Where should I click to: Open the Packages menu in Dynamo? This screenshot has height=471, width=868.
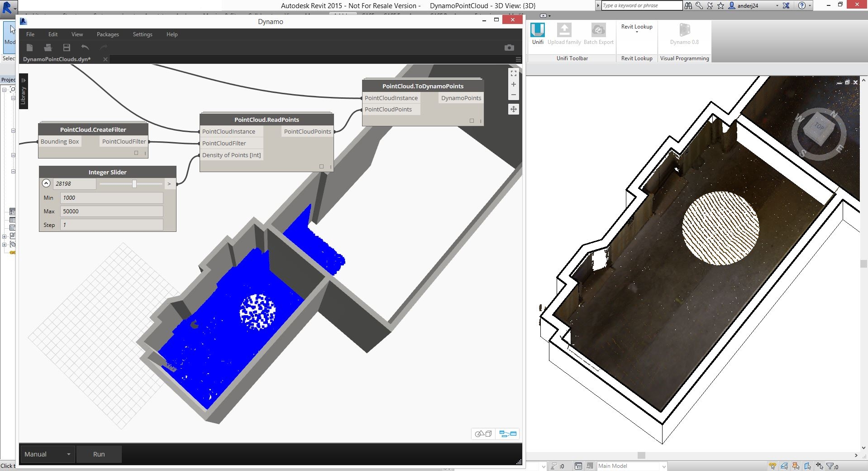coord(108,34)
